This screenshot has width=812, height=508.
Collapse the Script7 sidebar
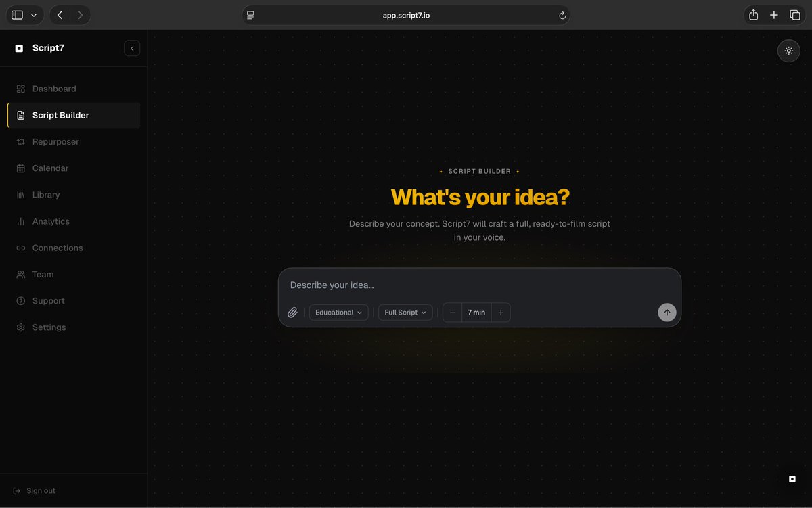coord(132,48)
